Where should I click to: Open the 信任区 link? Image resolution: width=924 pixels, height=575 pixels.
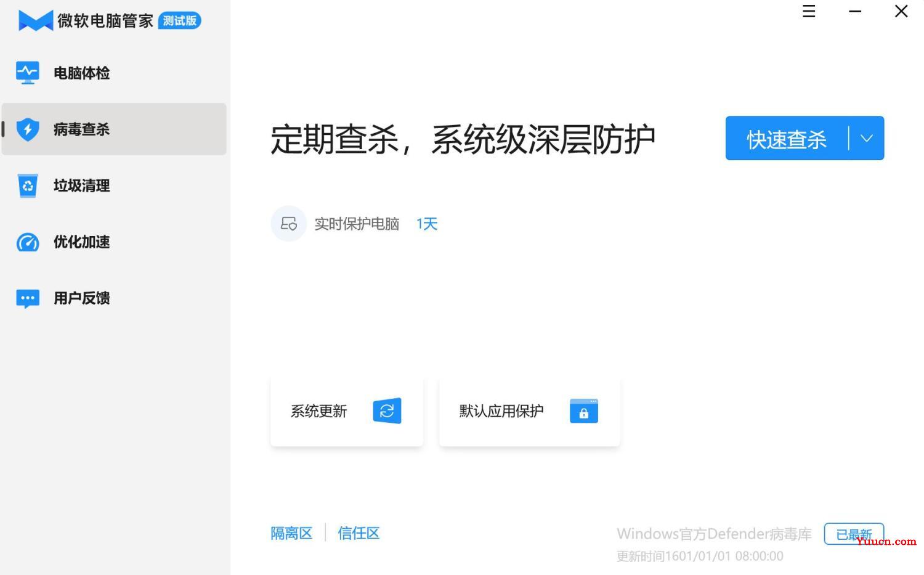tap(359, 533)
